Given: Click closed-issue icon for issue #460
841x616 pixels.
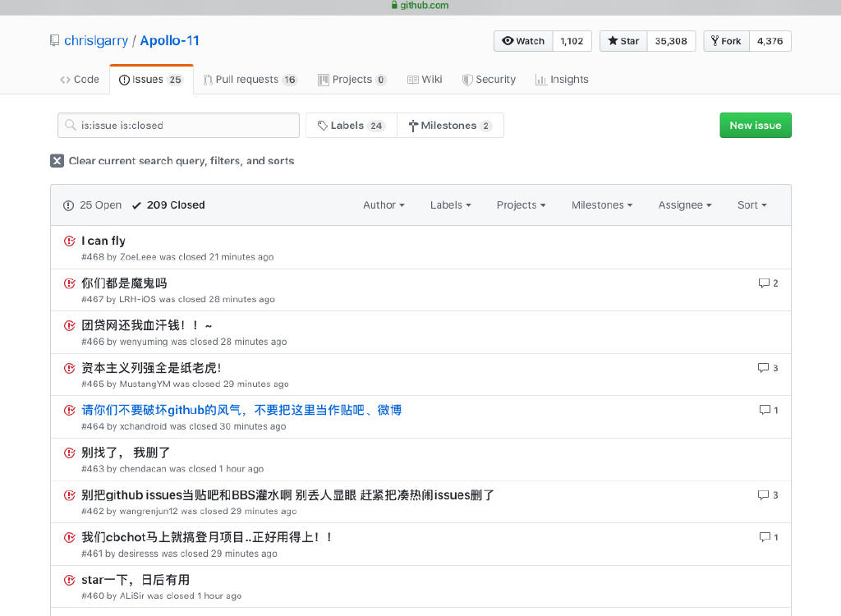Looking at the screenshot, I should click(69, 580).
